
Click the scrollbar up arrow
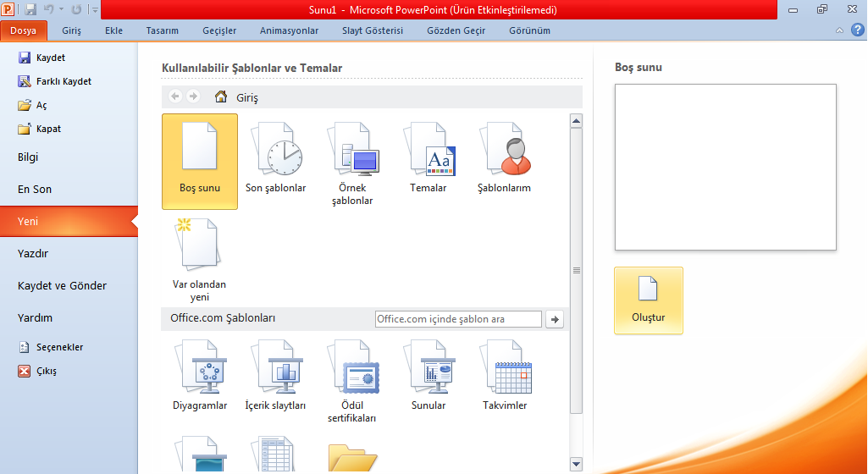click(577, 120)
